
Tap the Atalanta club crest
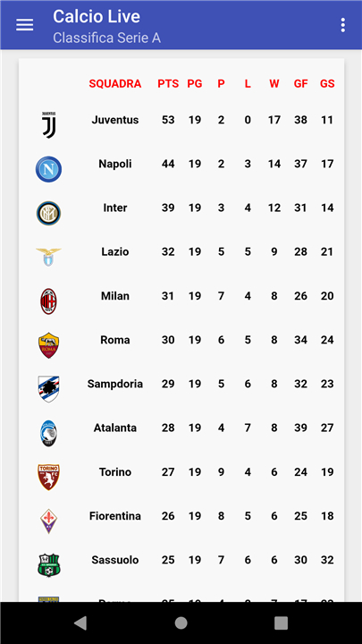pyautogui.click(x=48, y=433)
